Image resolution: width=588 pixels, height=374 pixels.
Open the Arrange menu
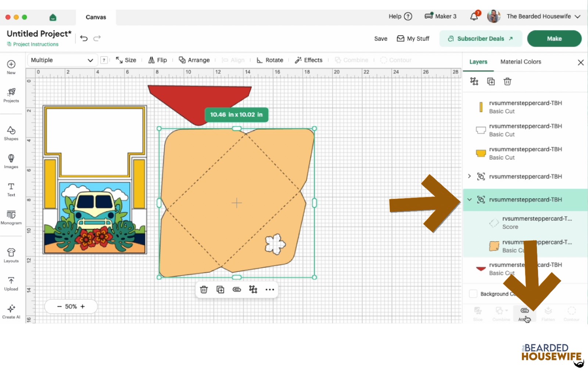pyautogui.click(x=194, y=60)
